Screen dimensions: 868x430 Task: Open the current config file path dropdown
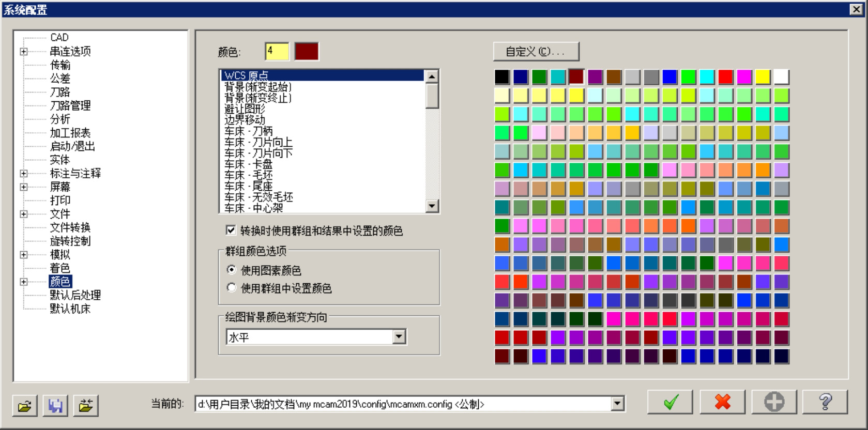[x=617, y=404]
